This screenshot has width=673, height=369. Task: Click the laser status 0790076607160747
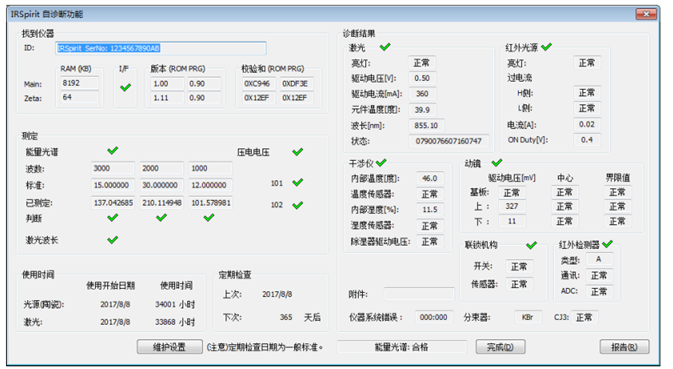(449, 141)
